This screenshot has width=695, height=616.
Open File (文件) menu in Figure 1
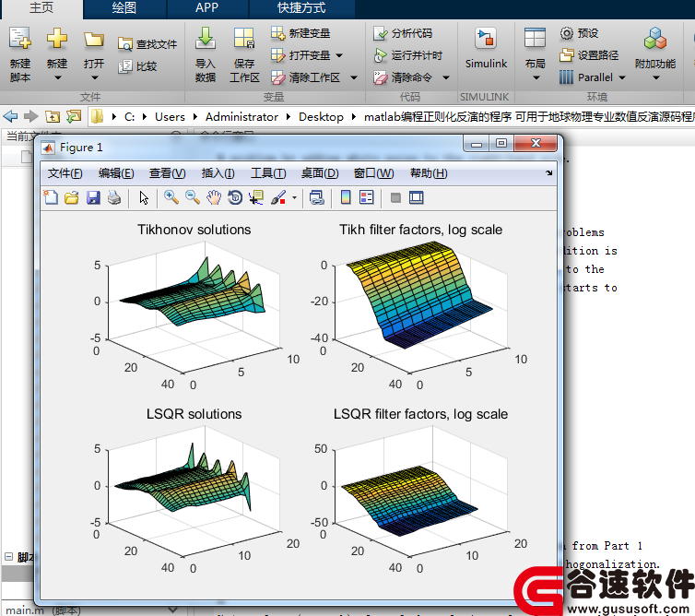pyautogui.click(x=65, y=173)
